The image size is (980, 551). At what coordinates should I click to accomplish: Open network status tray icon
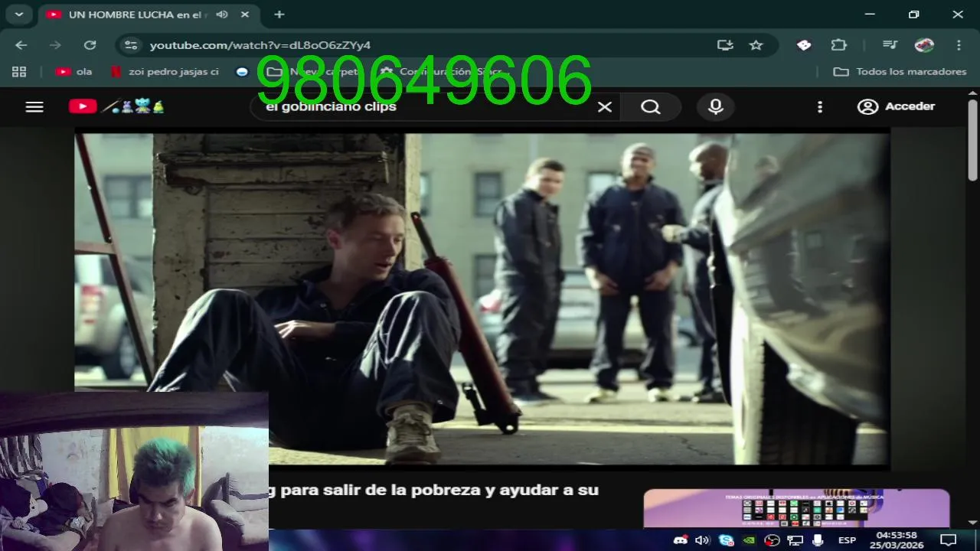click(795, 540)
